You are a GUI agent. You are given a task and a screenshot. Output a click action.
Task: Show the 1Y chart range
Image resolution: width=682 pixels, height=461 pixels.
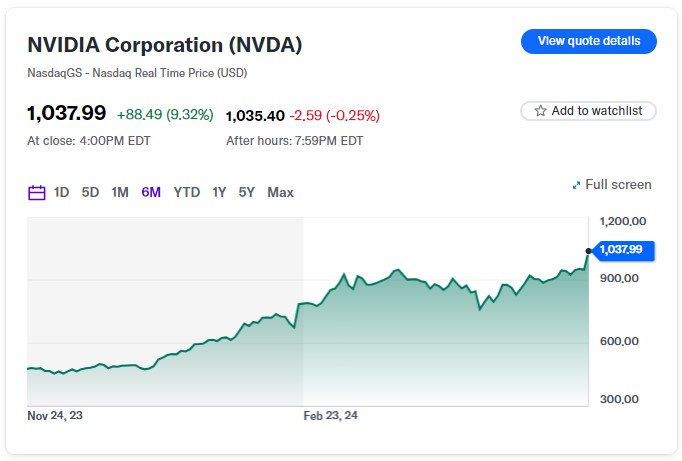click(219, 192)
